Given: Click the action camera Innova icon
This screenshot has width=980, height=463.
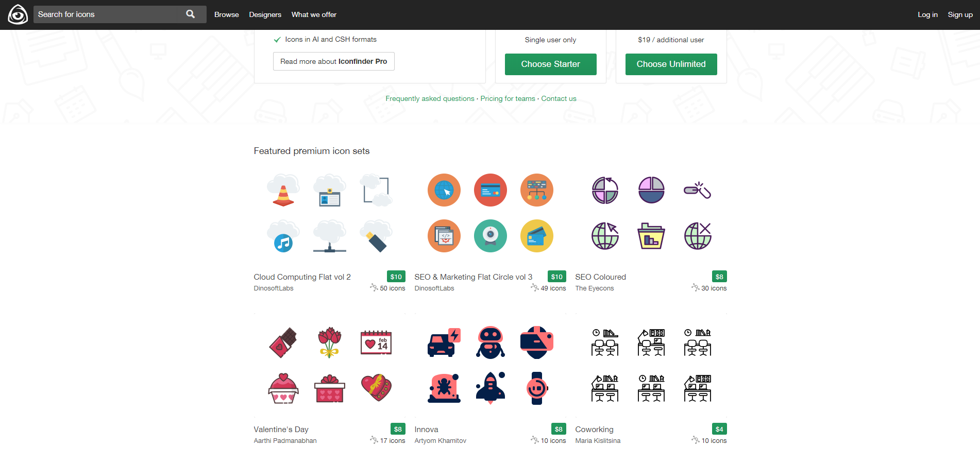Looking at the screenshot, I should point(537,342).
